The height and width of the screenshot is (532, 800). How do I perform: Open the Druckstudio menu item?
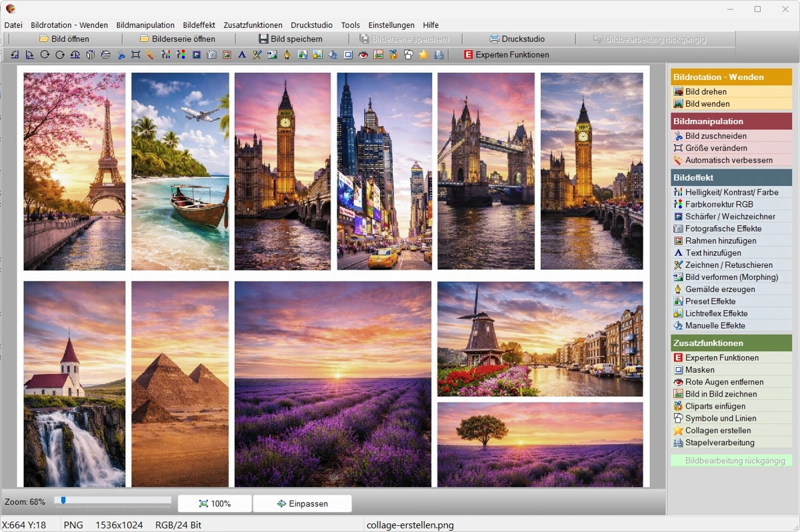pos(311,25)
